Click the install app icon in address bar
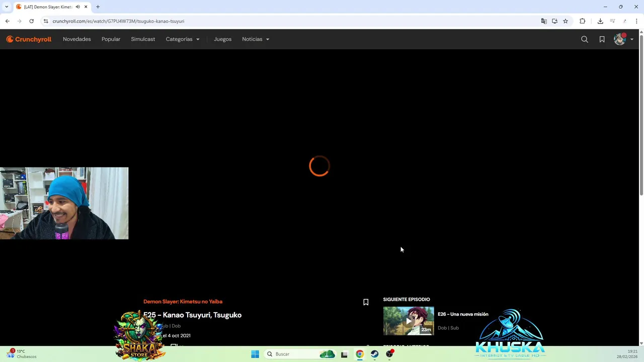The image size is (644, 362). [x=554, y=21]
